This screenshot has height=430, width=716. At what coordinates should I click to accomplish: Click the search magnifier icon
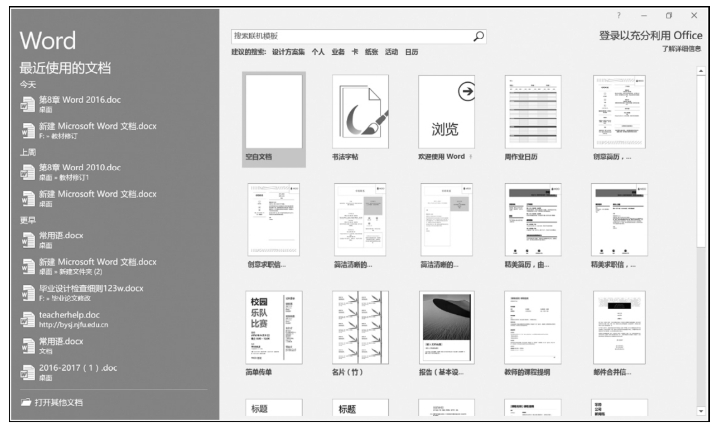click(x=478, y=36)
